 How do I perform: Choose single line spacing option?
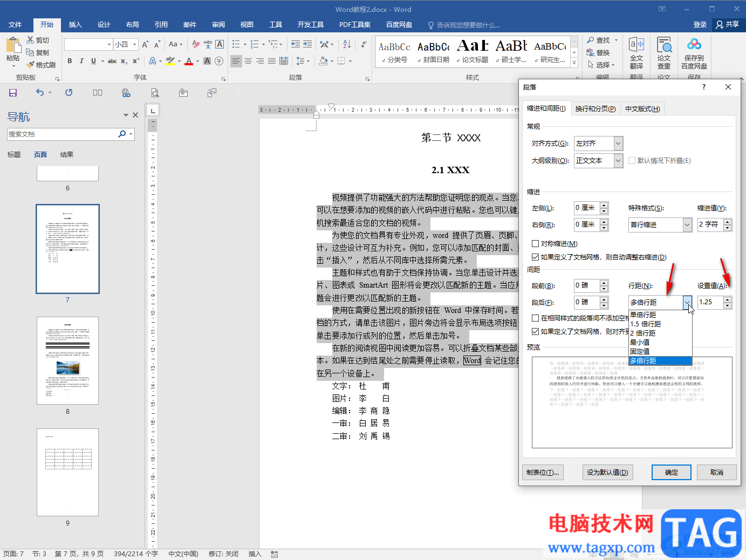click(660, 315)
